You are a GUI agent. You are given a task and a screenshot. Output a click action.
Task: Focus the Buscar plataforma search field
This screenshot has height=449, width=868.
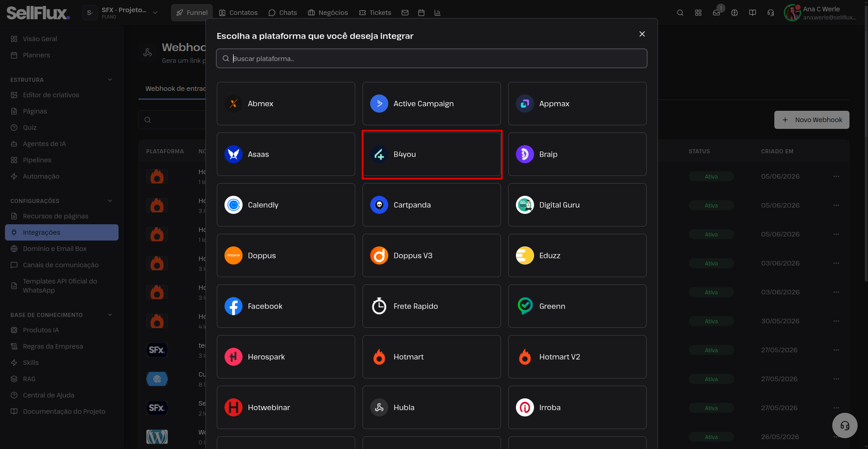432,58
